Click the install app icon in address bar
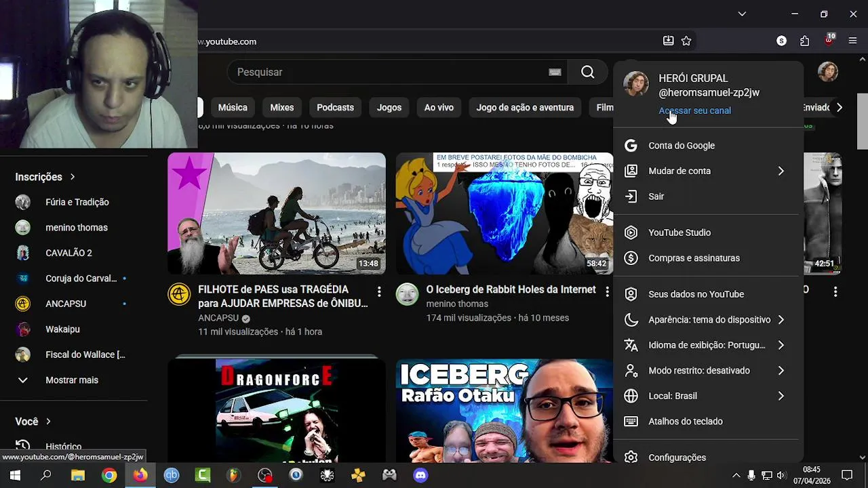The height and width of the screenshot is (488, 868). coord(668,41)
